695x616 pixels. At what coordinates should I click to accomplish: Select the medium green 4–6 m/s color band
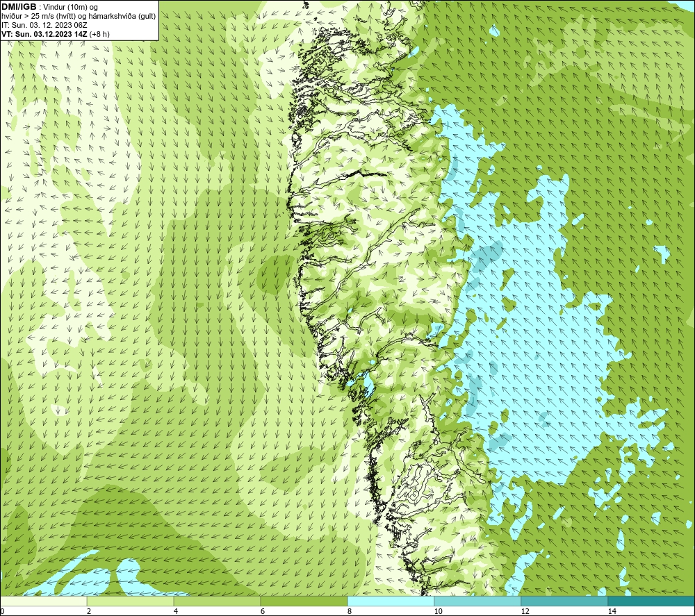coord(217,601)
